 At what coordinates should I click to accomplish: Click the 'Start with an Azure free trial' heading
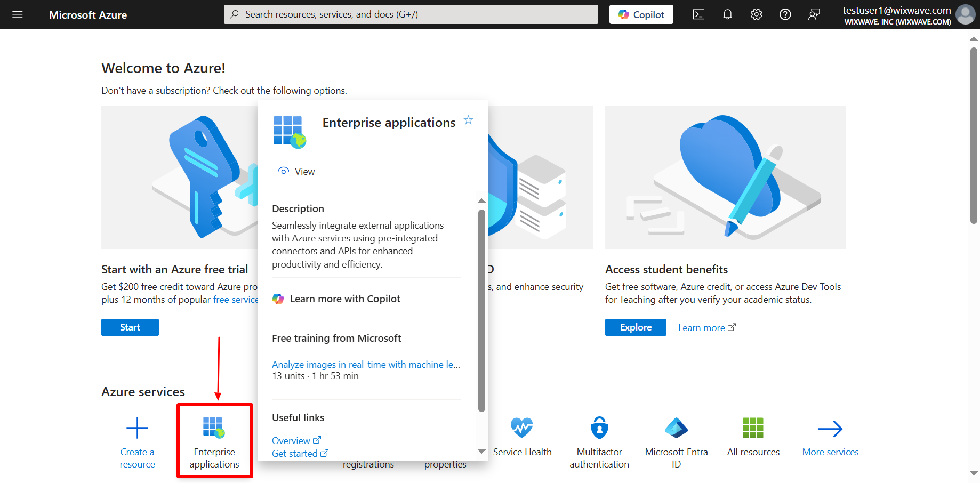coord(175,269)
